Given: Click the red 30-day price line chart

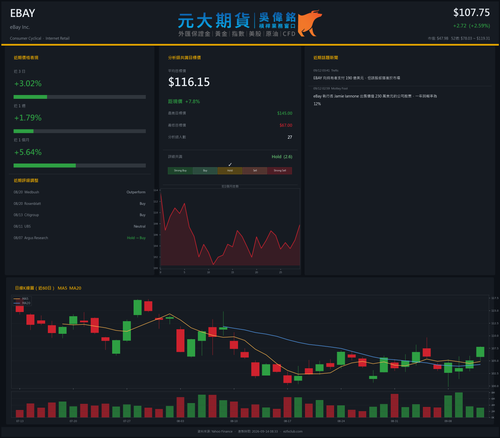Looking at the screenshot, I should pyautogui.click(x=230, y=228).
